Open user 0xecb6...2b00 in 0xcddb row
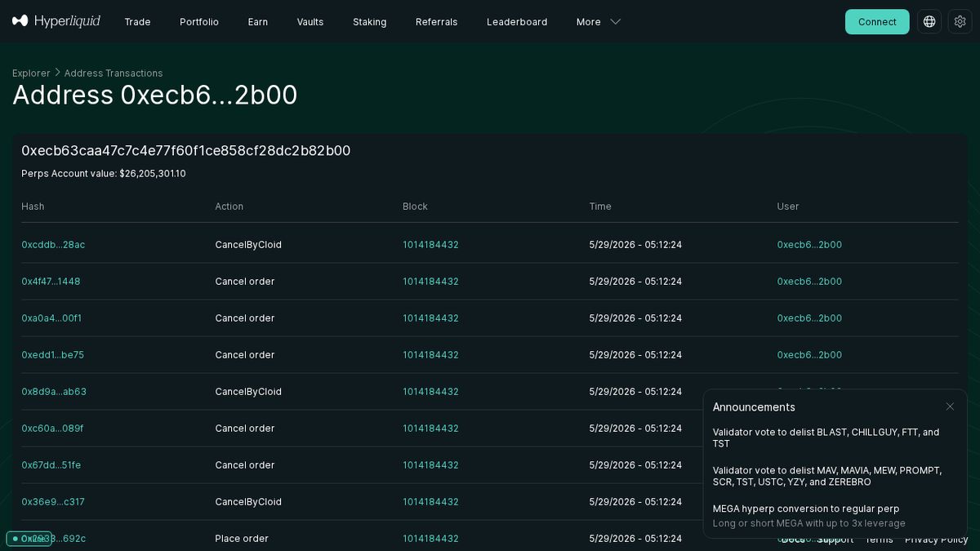The image size is (980, 551). coord(809,245)
